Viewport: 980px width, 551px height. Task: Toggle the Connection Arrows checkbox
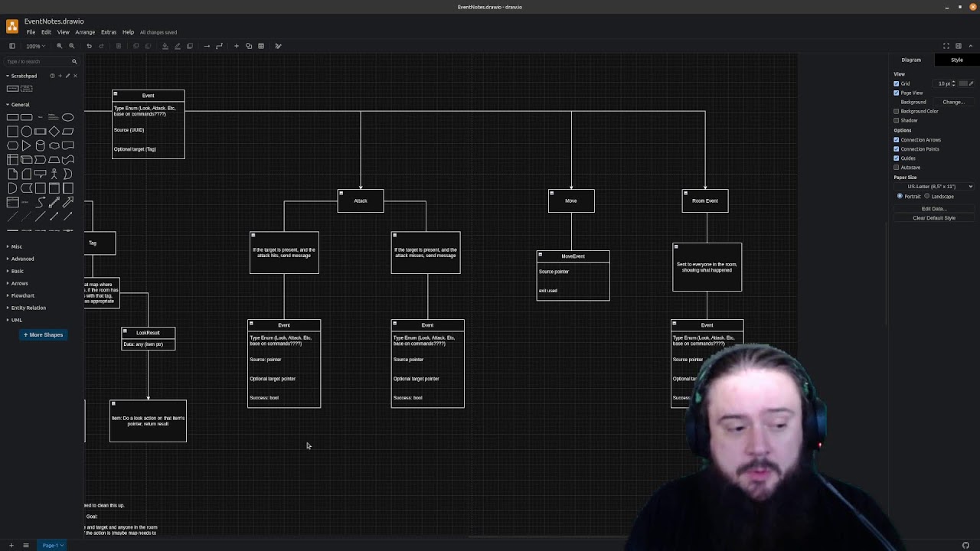click(897, 140)
